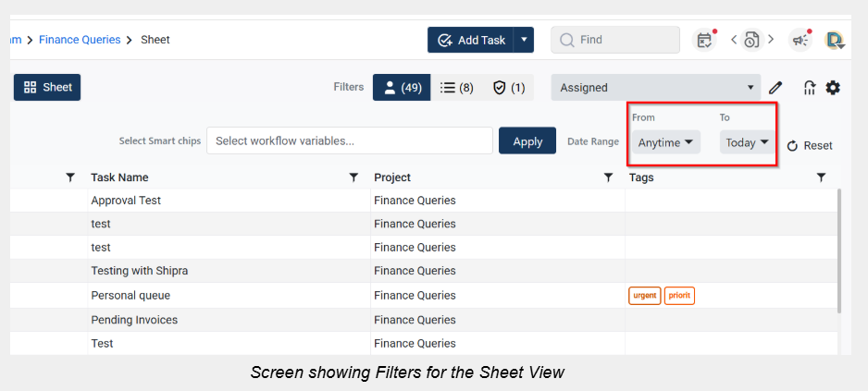868x391 pixels.
Task: Open the From date Anytime dropdown
Action: (x=665, y=142)
